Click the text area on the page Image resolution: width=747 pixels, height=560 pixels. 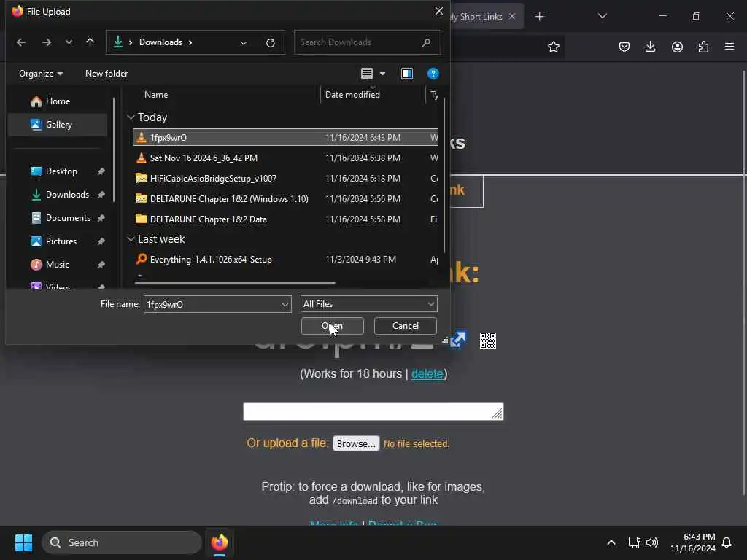pos(373,412)
